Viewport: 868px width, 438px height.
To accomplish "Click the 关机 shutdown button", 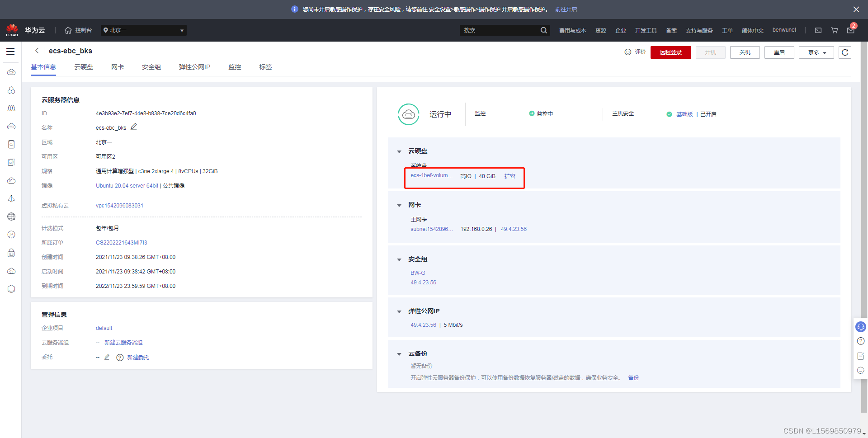I will pos(745,52).
